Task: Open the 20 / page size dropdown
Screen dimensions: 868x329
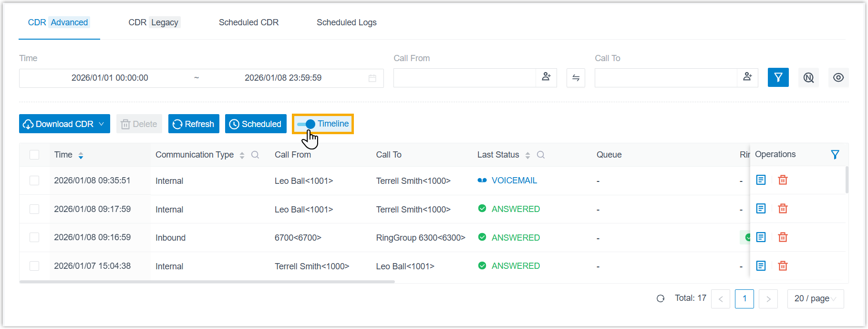Action: coord(815,298)
